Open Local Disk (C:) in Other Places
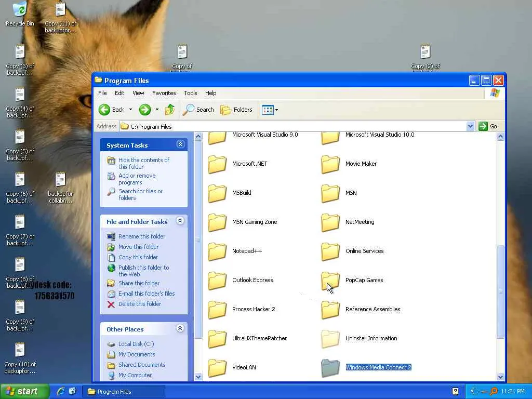The height and width of the screenshot is (399, 532). (136, 344)
